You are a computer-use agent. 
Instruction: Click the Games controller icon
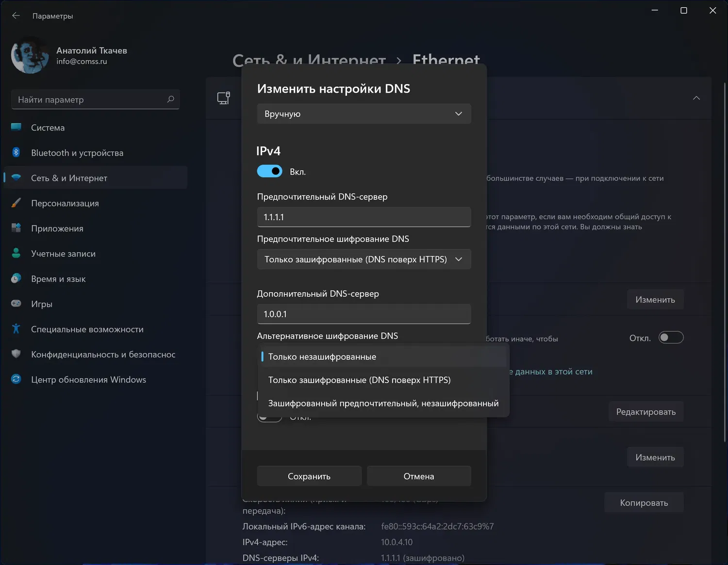16,304
